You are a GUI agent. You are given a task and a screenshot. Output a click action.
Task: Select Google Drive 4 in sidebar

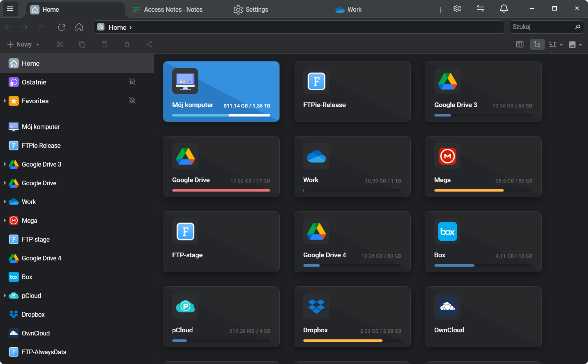[77, 258]
